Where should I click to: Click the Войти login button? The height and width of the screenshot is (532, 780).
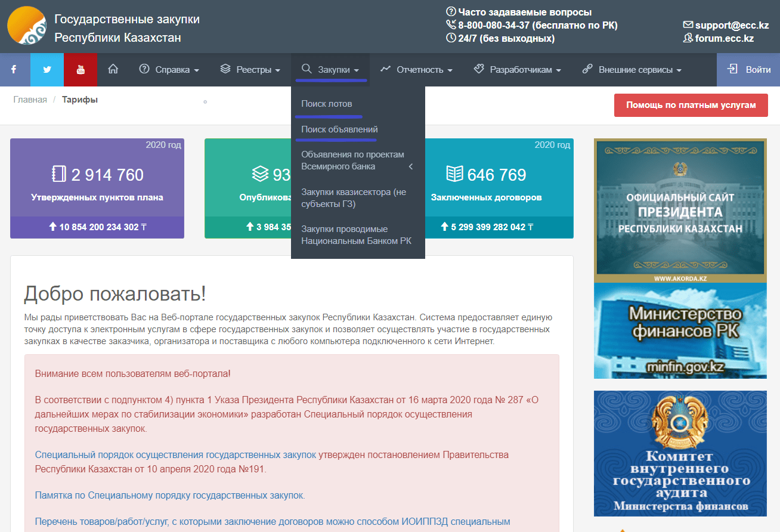click(749, 70)
